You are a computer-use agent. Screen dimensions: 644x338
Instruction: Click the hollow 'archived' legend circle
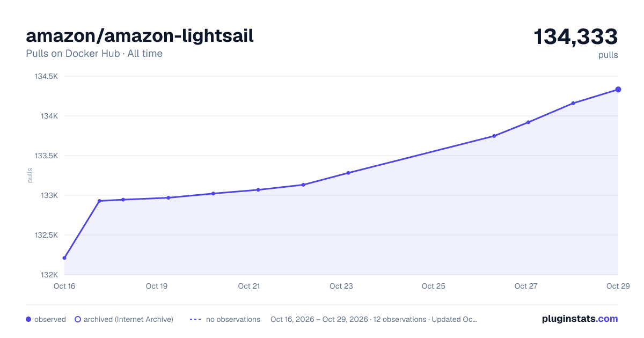coord(78,319)
